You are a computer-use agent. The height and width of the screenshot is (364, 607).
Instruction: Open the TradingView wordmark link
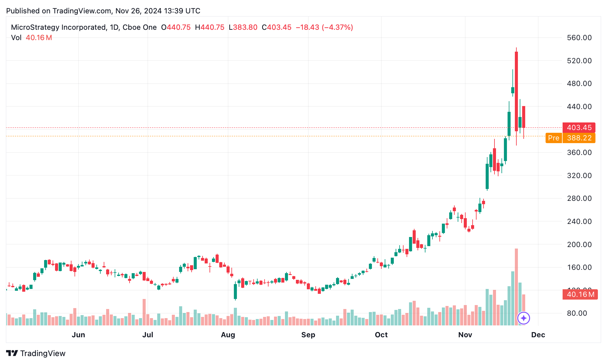43,353
